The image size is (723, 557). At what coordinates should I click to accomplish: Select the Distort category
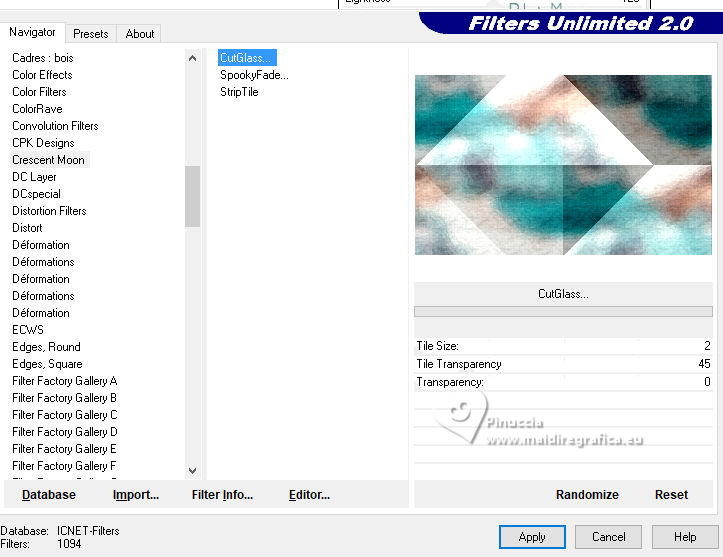point(27,228)
